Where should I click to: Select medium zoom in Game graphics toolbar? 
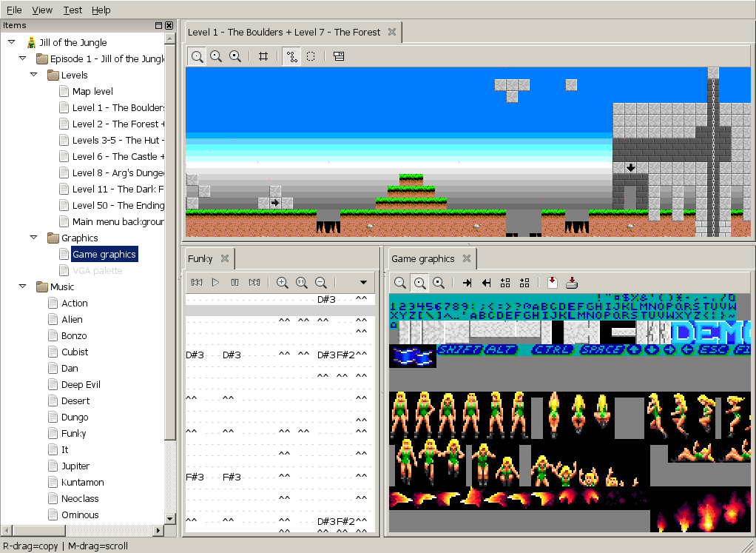tap(419, 283)
